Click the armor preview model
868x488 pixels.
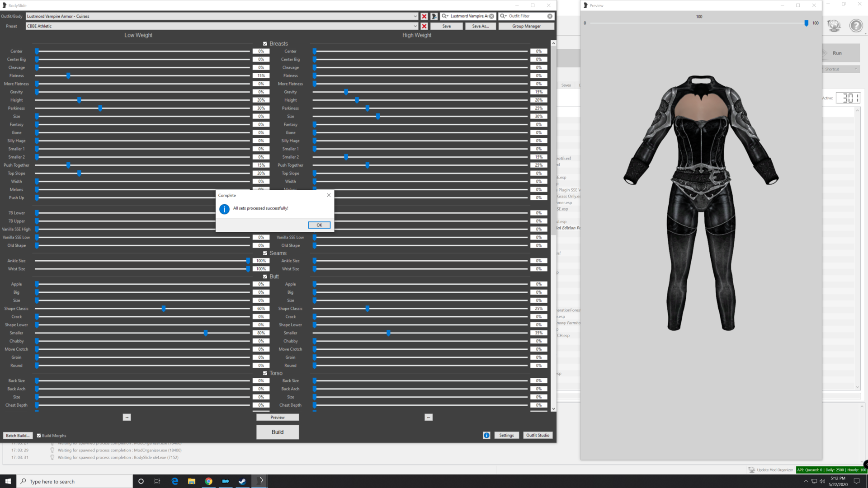[701, 203]
